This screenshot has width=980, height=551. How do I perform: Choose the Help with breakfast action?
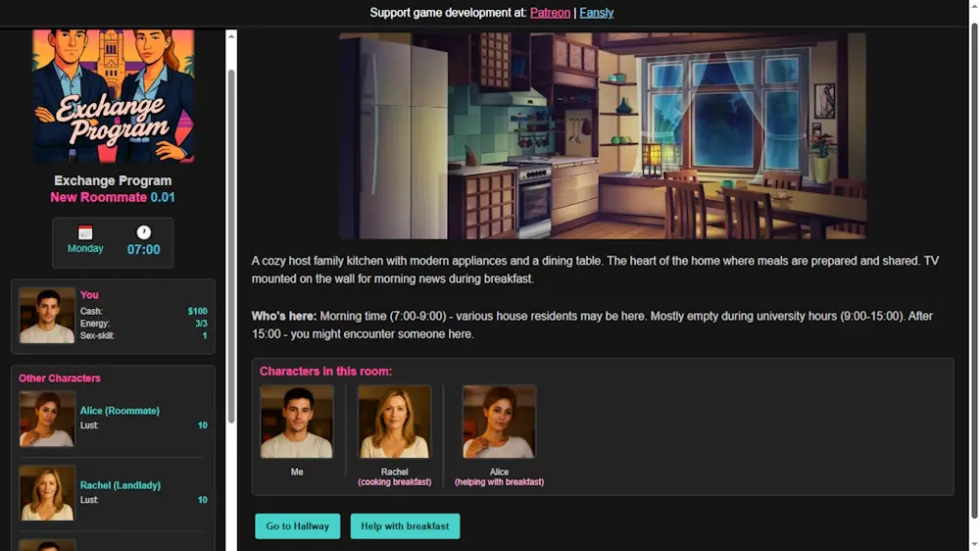[x=405, y=526]
